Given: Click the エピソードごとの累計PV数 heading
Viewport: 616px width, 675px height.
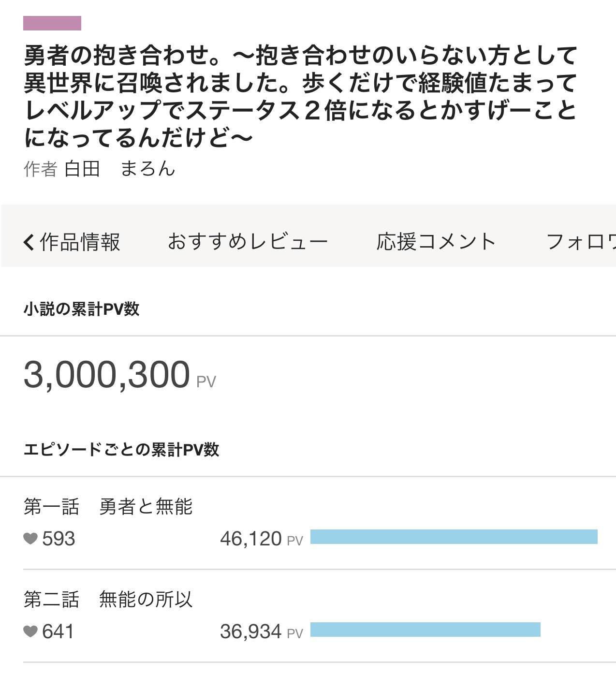Looking at the screenshot, I should (121, 450).
